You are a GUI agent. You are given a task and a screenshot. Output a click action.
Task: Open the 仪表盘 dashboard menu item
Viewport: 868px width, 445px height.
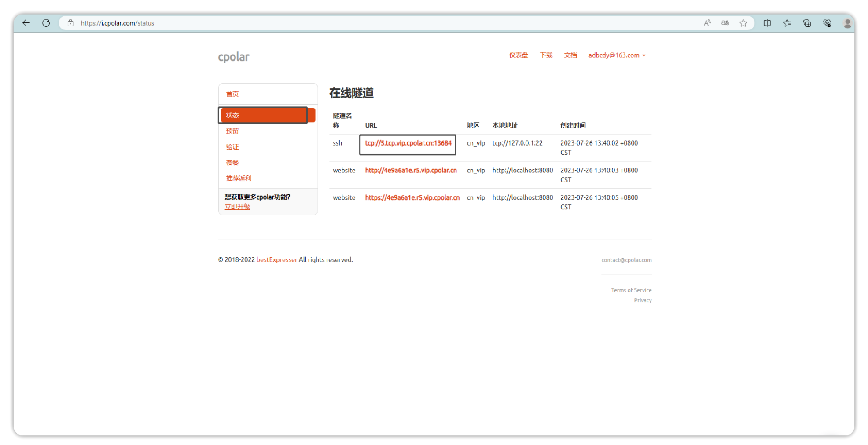tap(518, 55)
